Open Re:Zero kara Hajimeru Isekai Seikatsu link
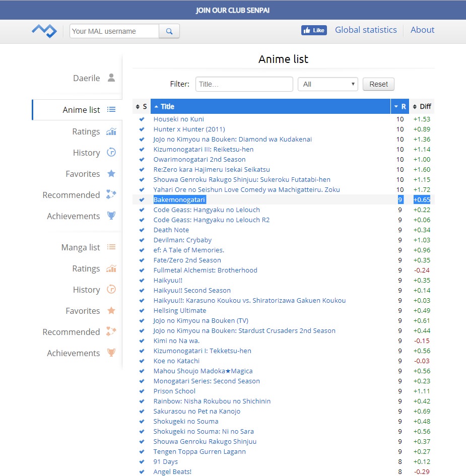Screen dimensions: 466x476 click(x=212, y=169)
